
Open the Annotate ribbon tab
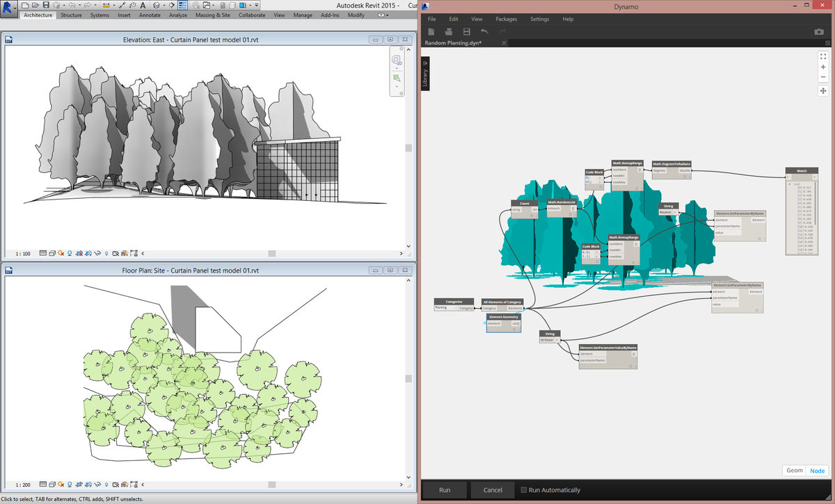[x=150, y=15]
